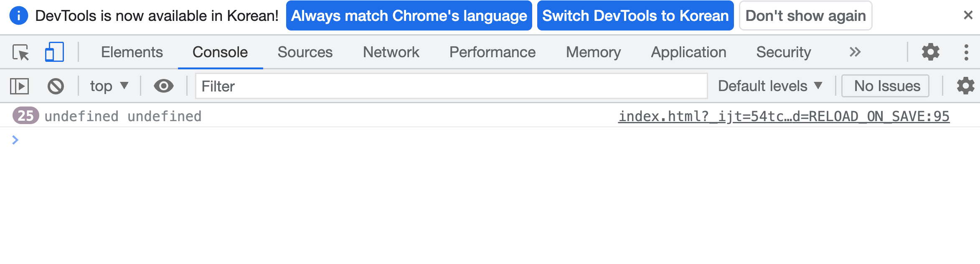Open the Default levels dropdown
This screenshot has height=264, width=980.
tap(770, 86)
